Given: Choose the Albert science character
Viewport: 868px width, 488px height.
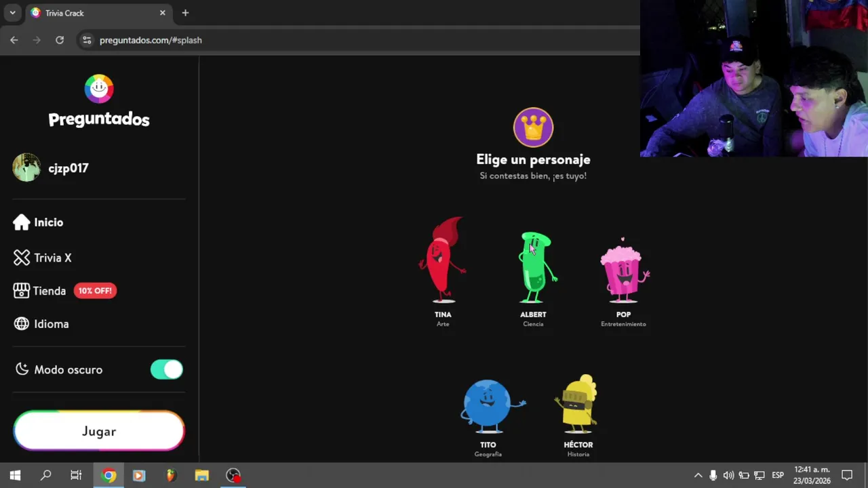Looking at the screenshot, I should (x=534, y=278).
